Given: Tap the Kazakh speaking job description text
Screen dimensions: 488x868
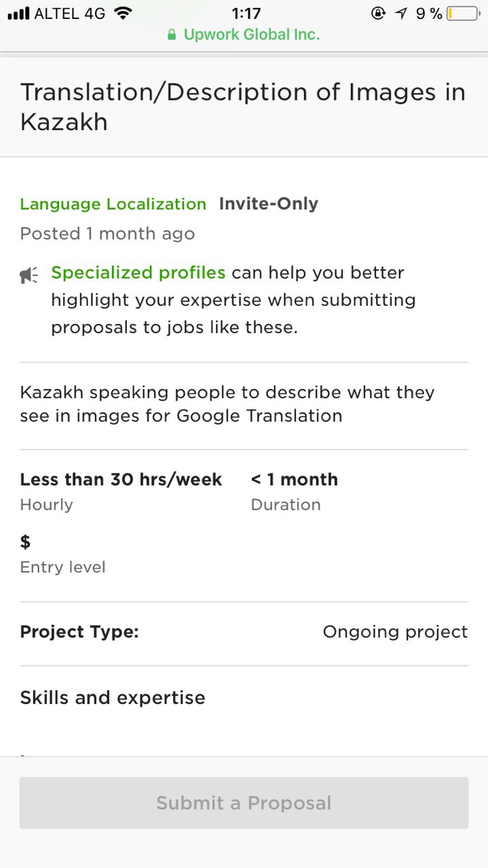Looking at the screenshot, I should coord(227,404).
